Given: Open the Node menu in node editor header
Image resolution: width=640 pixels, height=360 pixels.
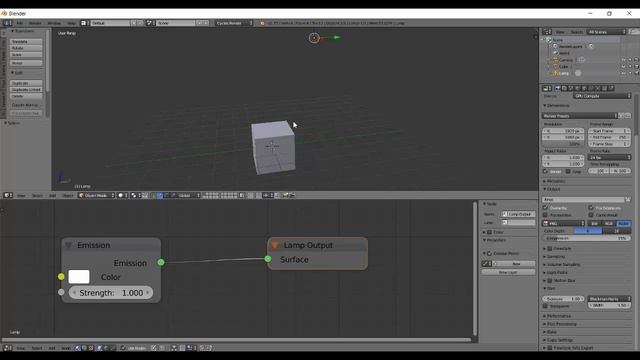Looking at the screenshot, I should click(x=66, y=348).
